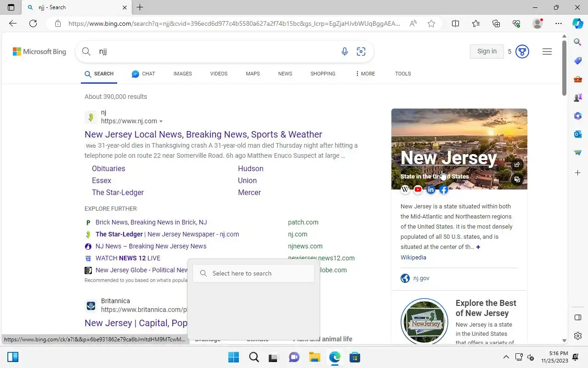
Task: Share the New Jersey knowledge card
Action: pos(517,165)
